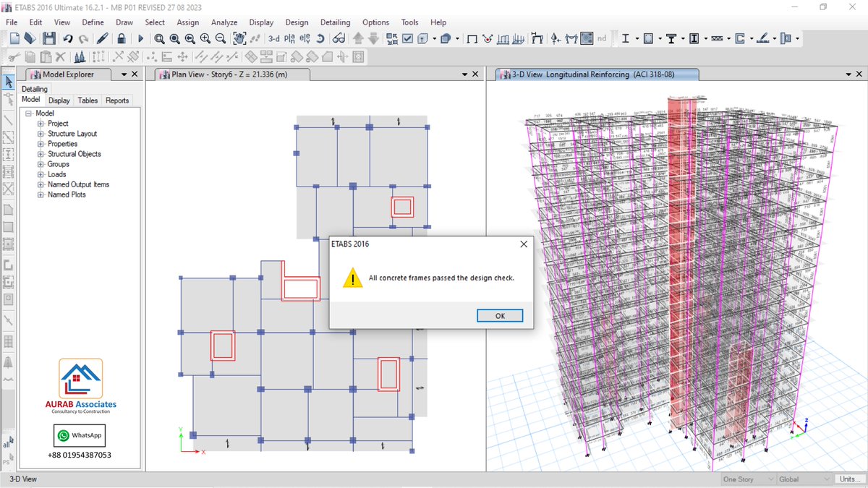The width and height of the screenshot is (868, 488).
Task: Click the Zoom In magnifier
Action: click(x=205, y=38)
